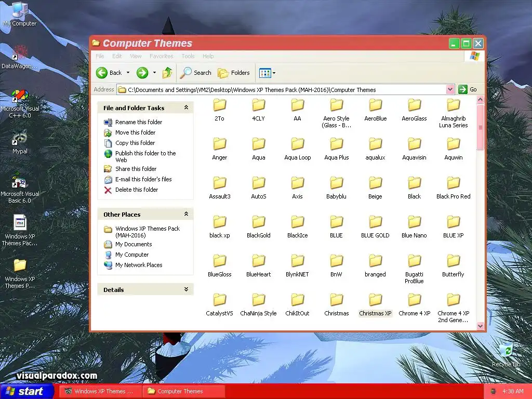Select the BlynkNET folder
This screenshot has height=399, width=532.
point(298,265)
